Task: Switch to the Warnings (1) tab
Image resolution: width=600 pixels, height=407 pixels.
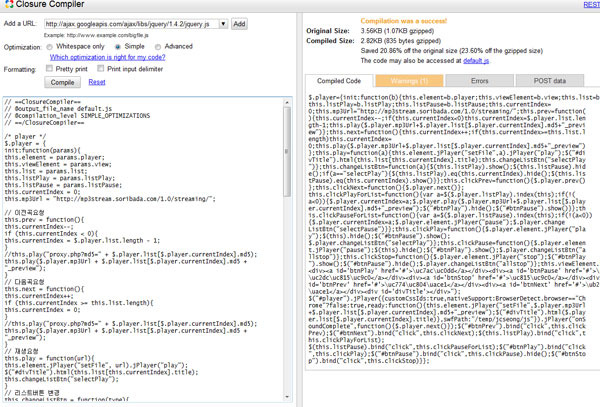Action: (x=409, y=81)
